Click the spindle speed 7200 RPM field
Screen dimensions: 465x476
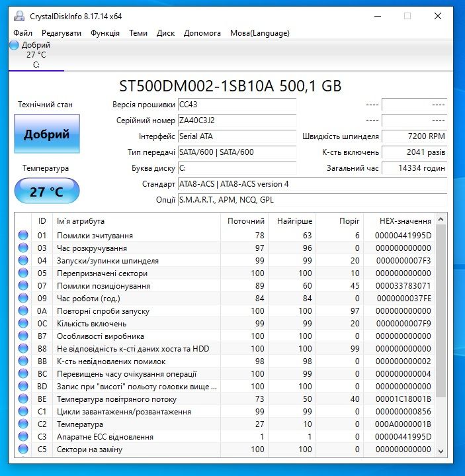point(414,136)
